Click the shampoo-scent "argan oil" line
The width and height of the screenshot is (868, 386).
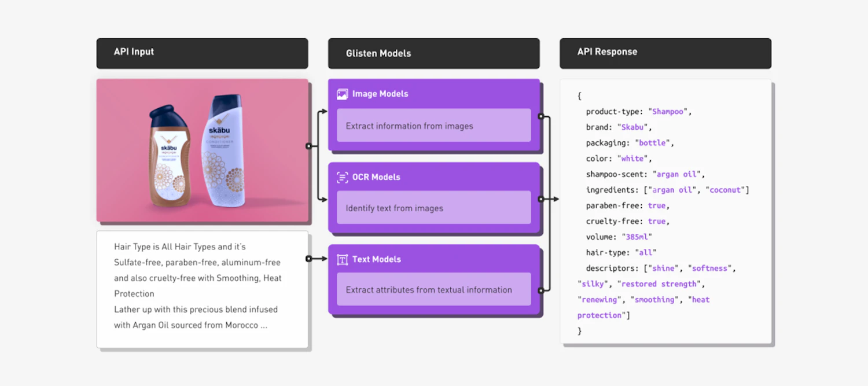tap(645, 174)
